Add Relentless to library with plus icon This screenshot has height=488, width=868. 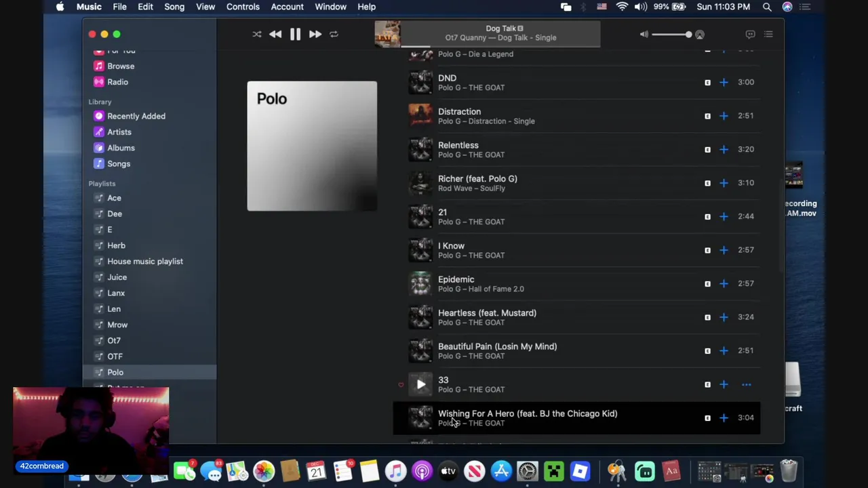[724, 149]
